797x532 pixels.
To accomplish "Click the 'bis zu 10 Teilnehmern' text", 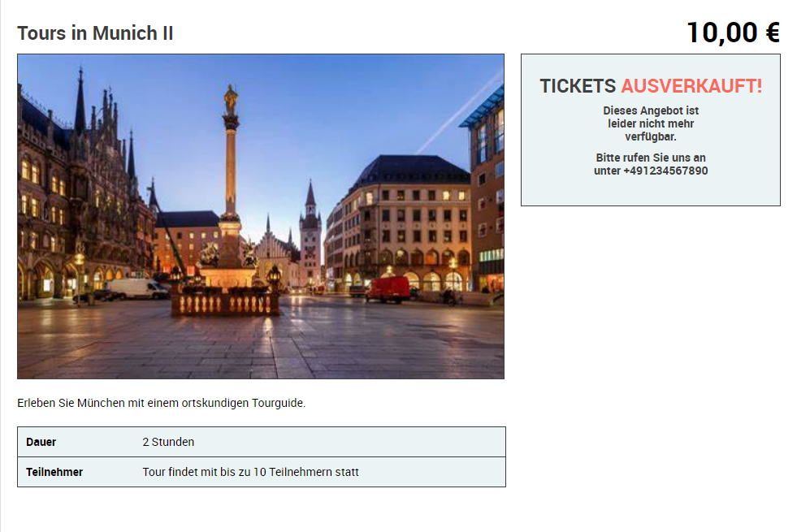I will 268,472.
